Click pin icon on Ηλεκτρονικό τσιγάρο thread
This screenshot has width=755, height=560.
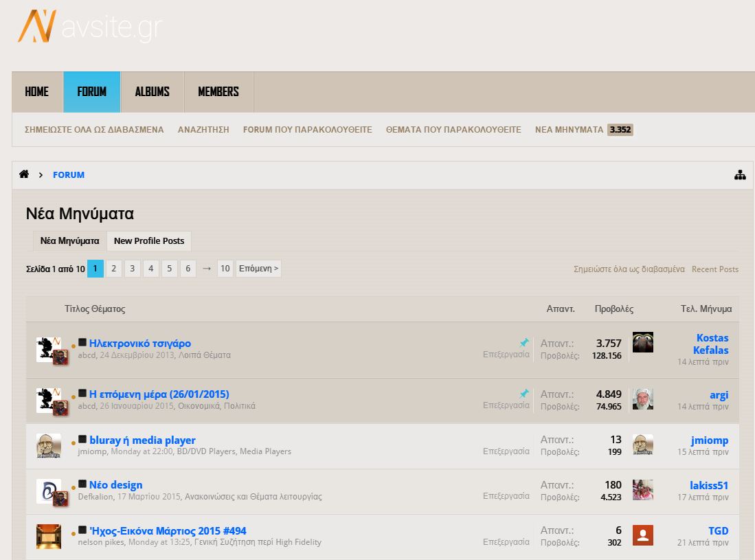pyautogui.click(x=524, y=342)
